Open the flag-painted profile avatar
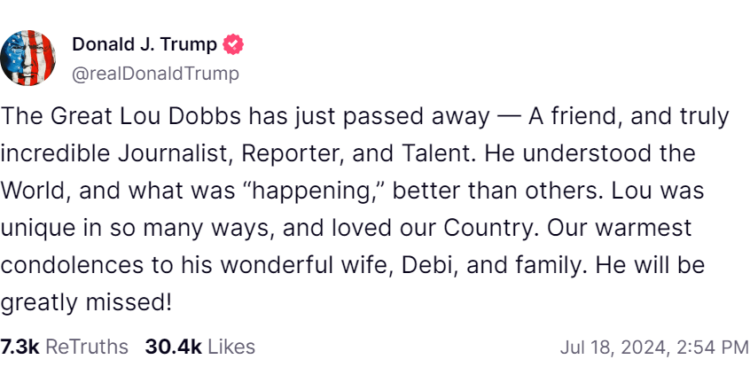The height and width of the screenshot is (375, 750). click(x=28, y=58)
